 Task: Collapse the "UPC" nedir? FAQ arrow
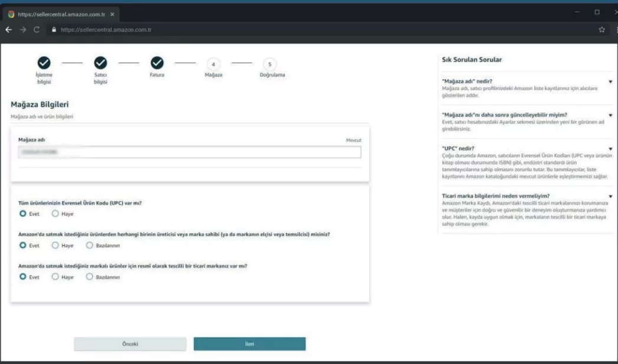tap(610, 149)
